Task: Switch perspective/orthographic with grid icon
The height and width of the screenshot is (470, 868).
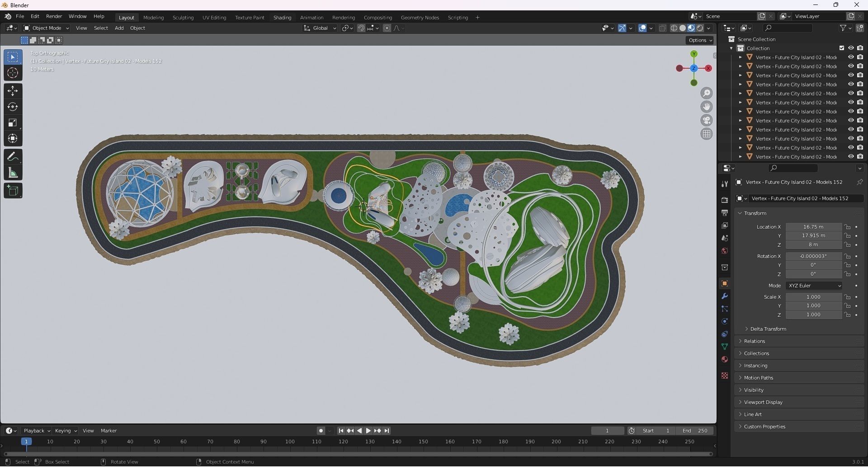Action: tap(707, 134)
